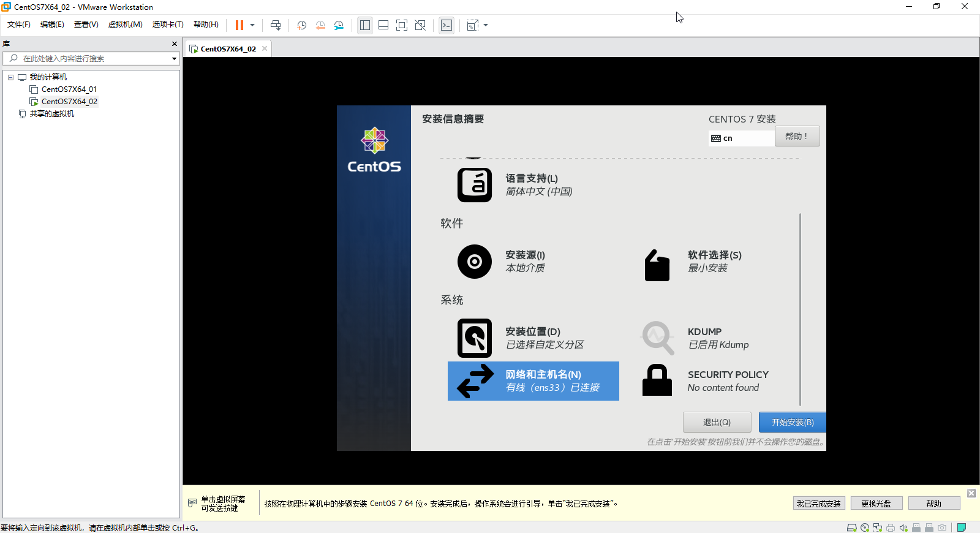The height and width of the screenshot is (533, 980).
Task: Select 共享的虚拟机 in the library
Action: tap(52, 114)
